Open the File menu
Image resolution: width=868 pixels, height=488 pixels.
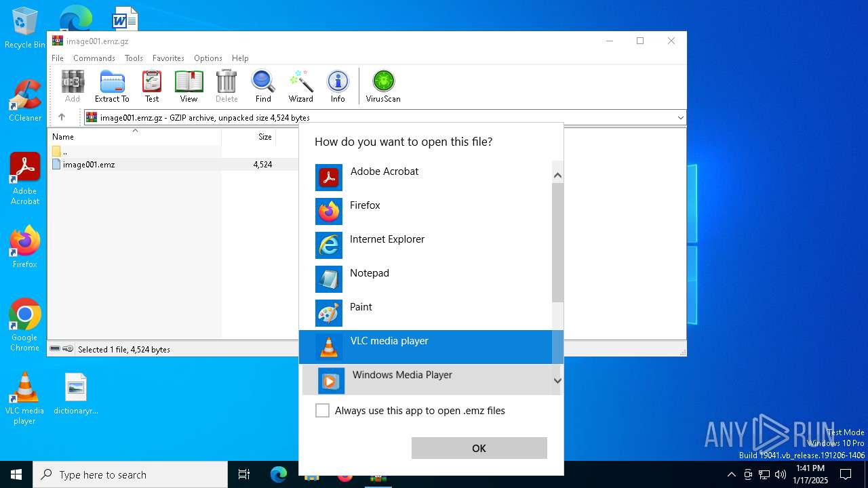[58, 58]
